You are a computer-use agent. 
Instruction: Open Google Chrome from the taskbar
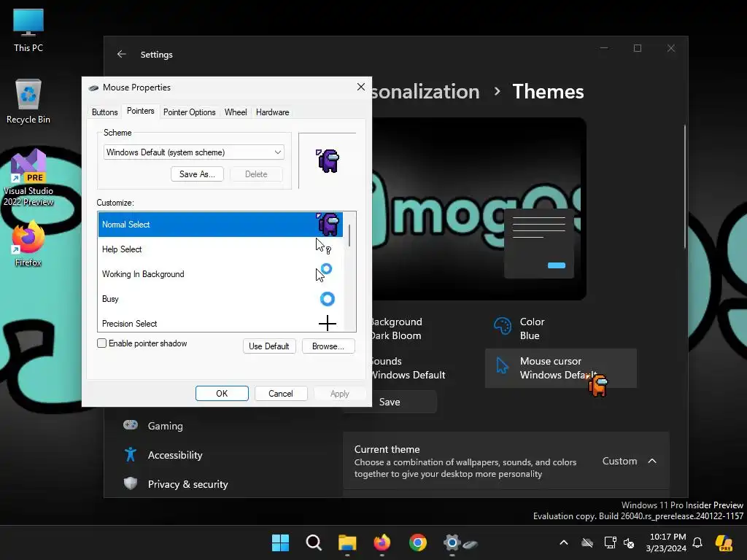(x=418, y=542)
